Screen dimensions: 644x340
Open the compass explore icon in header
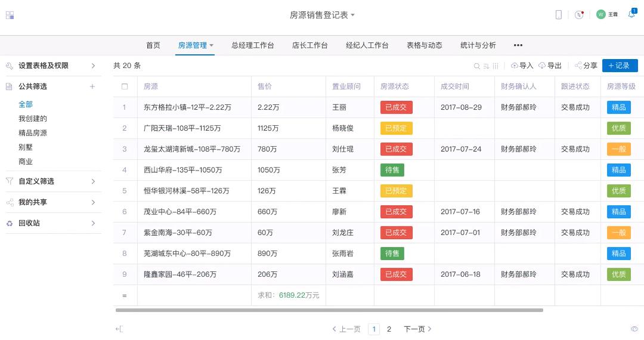click(579, 15)
